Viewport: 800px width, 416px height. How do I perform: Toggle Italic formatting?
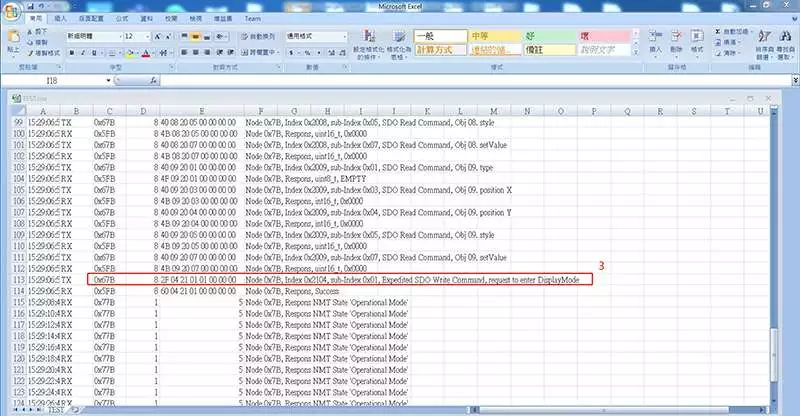[83, 53]
